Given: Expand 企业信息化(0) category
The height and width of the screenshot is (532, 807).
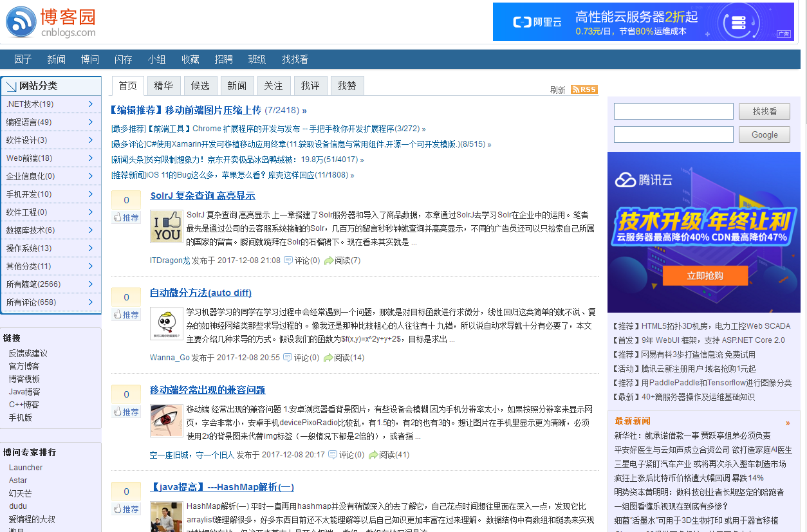Looking at the screenshot, I should [51, 176].
